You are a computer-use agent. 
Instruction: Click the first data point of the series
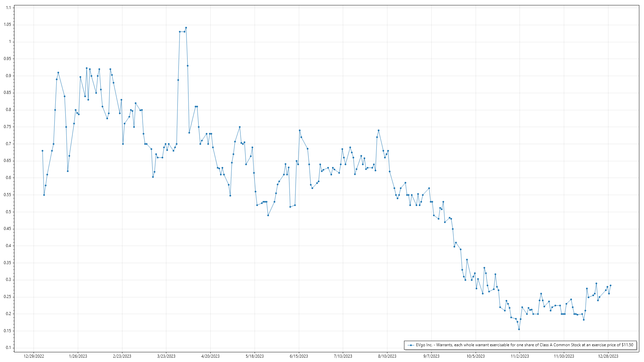[x=42, y=151]
